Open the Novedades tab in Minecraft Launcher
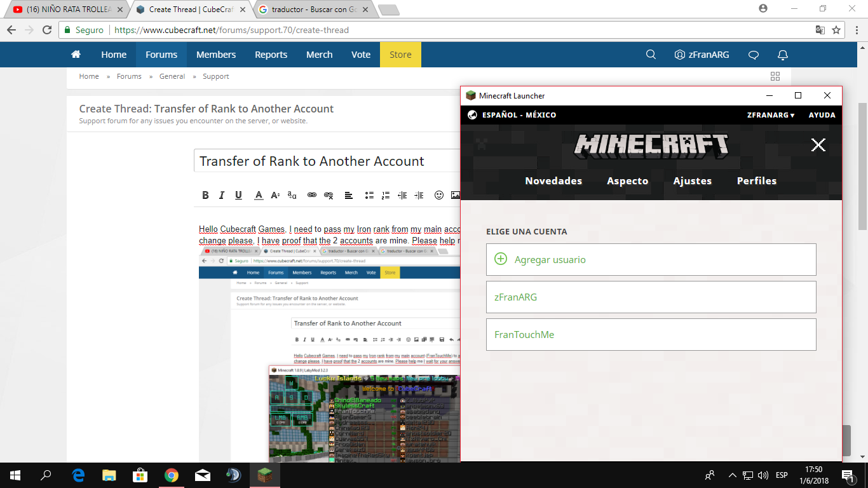The image size is (868, 488). [553, 181]
